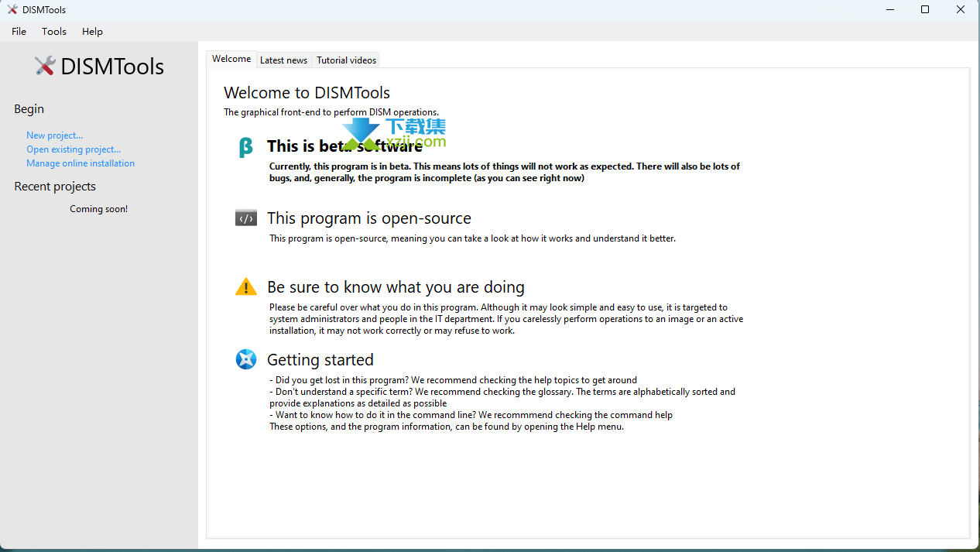
Task: Open the Tools menu
Action: [x=54, y=32]
